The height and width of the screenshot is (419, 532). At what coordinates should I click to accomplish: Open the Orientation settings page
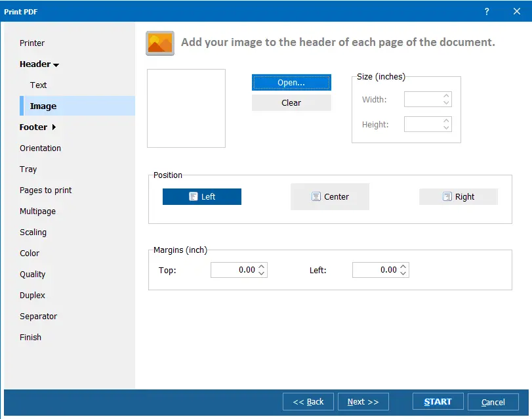40,148
